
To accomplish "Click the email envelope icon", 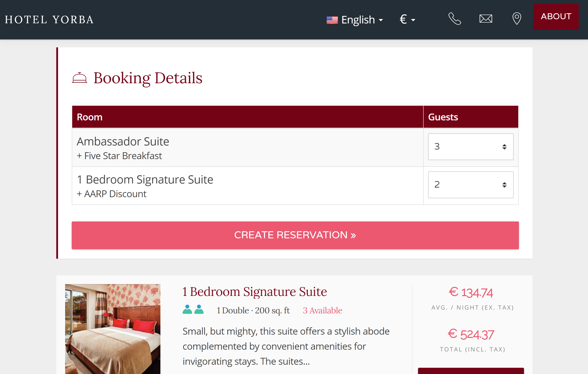I will click(x=486, y=19).
